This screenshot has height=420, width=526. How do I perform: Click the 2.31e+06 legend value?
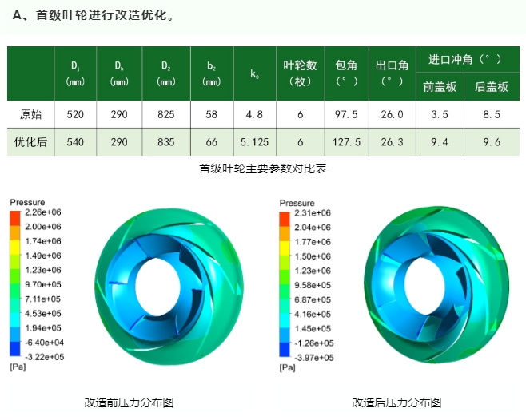coord(313,213)
